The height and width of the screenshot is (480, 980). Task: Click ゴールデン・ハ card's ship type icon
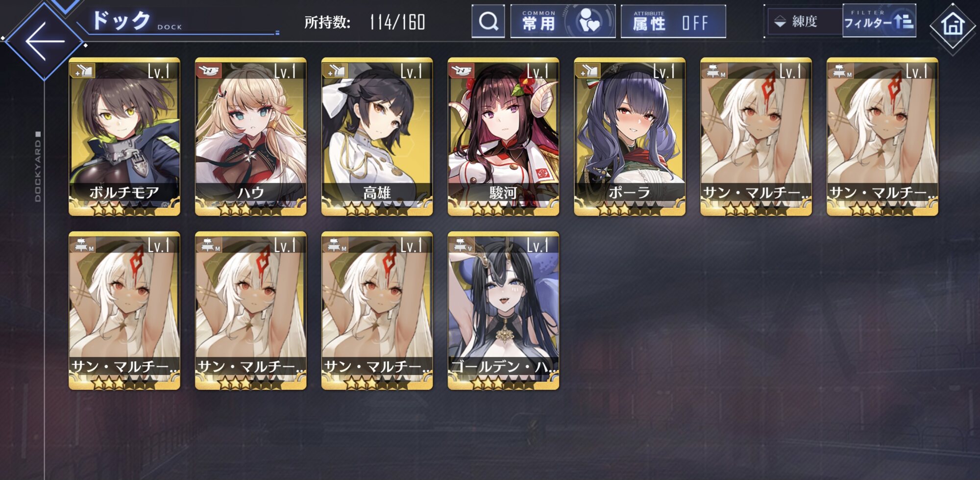coord(462,245)
